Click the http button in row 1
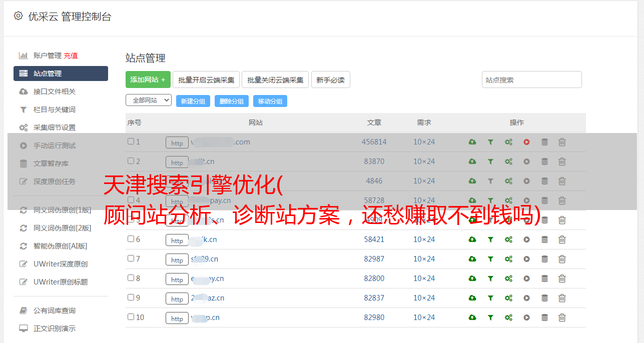 (177, 143)
